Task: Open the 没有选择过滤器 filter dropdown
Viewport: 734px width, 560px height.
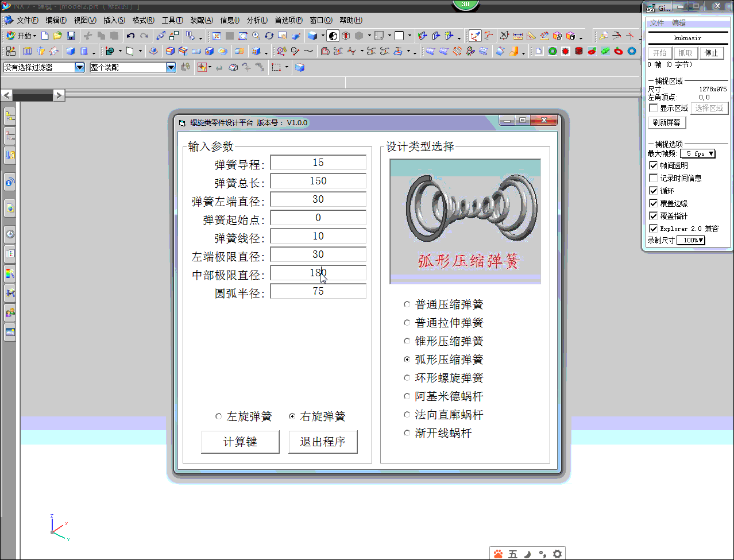Action: click(80, 67)
